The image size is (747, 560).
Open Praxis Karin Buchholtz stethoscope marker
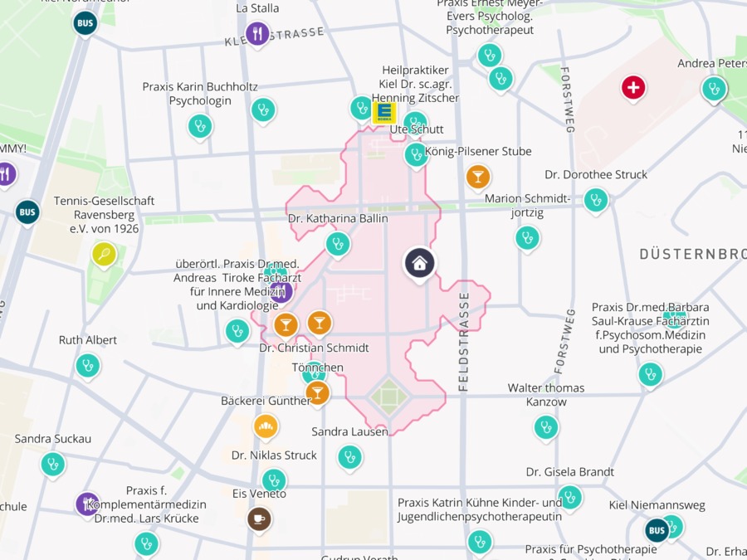coord(200,126)
